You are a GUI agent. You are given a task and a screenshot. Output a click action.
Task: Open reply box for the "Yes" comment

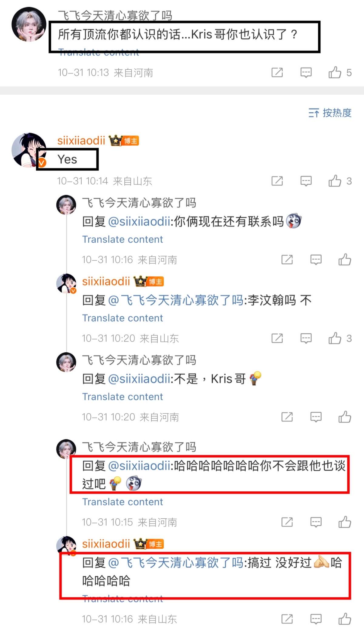[306, 181]
